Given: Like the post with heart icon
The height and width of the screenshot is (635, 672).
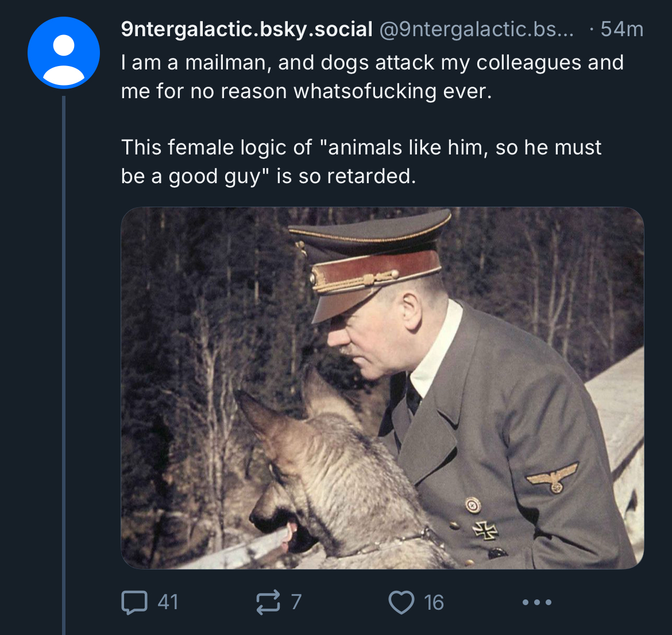Looking at the screenshot, I should [401, 602].
